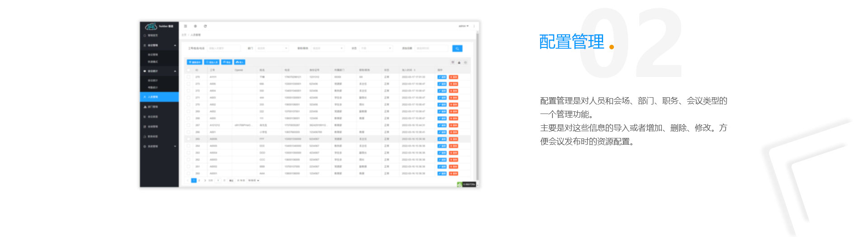This screenshot has height=237, width=868.
Task: Click the blue 批量删除 button
Action: [x=195, y=62]
